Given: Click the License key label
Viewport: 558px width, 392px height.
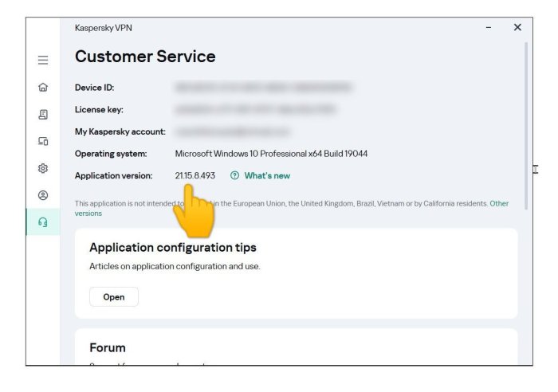Looking at the screenshot, I should click(99, 110).
